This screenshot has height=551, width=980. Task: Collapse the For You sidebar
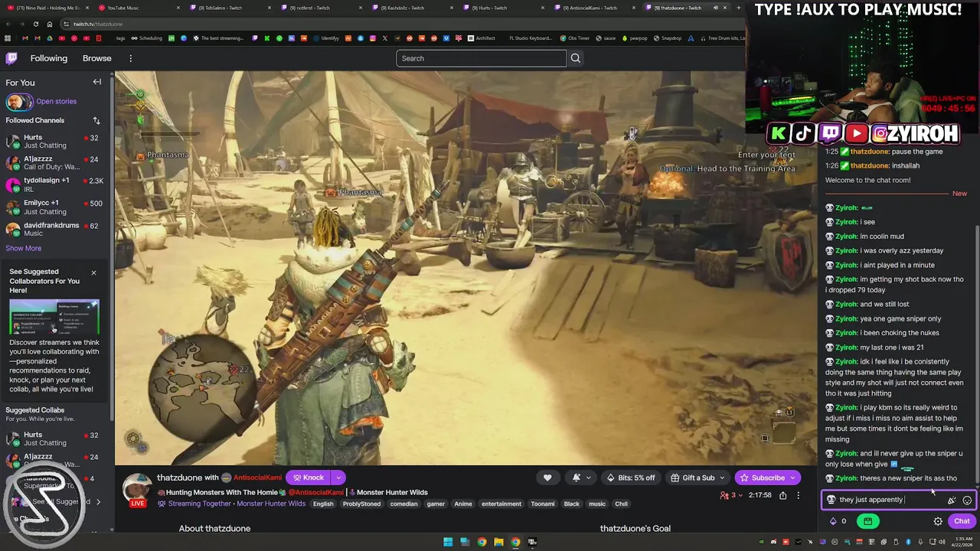click(x=96, y=82)
